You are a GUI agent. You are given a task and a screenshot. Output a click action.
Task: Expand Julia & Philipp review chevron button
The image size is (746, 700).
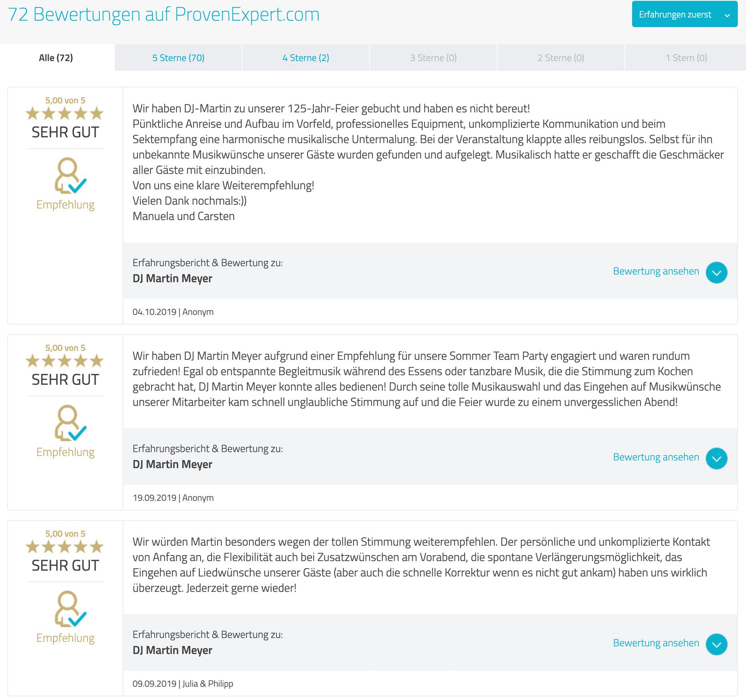pyautogui.click(x=716, y=644)
